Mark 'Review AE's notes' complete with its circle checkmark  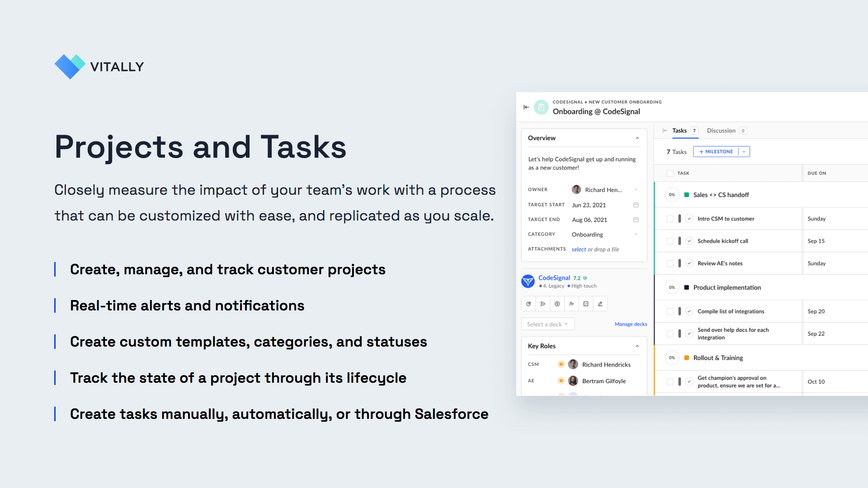pyautogui.click(x=689, y=263)
